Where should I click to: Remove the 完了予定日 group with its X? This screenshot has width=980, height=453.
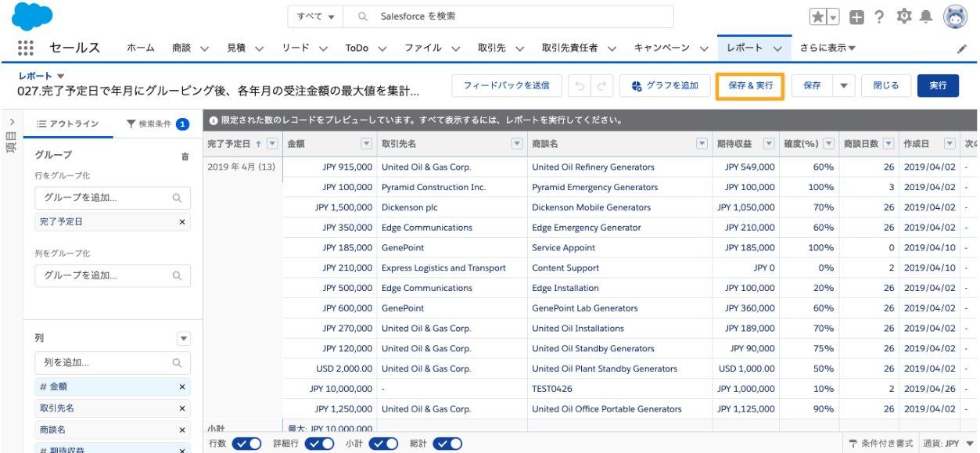click(x=182, y=222)
